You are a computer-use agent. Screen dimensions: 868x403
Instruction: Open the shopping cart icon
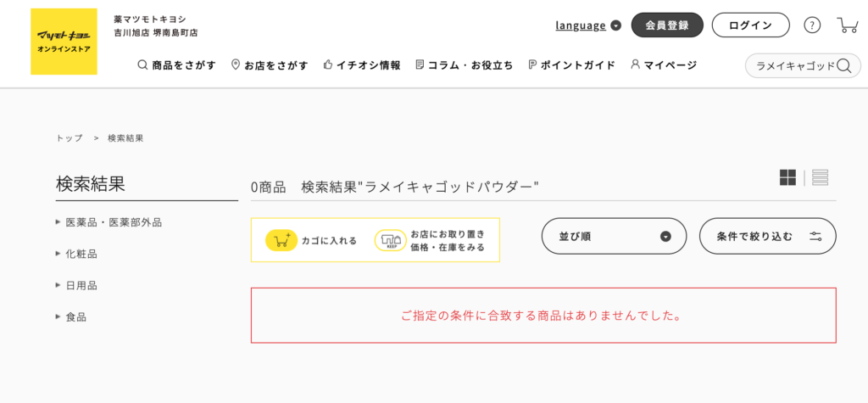[x=848, y=25]
